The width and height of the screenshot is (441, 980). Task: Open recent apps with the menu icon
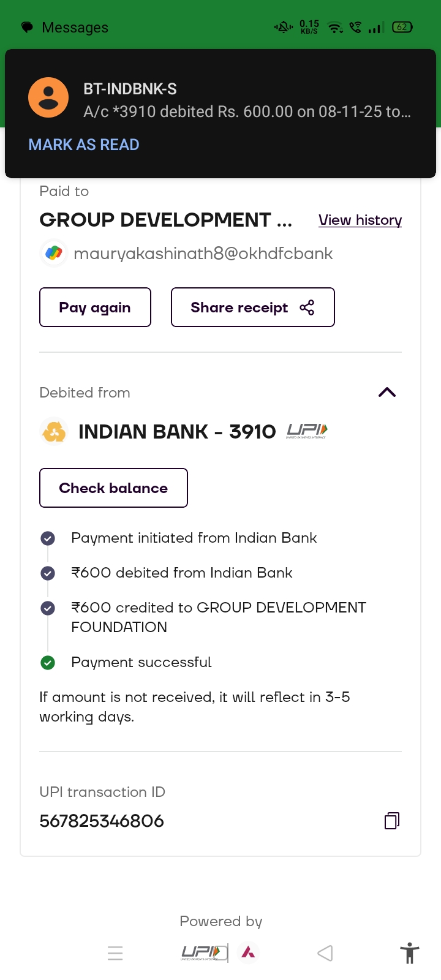tap(115, 953)
